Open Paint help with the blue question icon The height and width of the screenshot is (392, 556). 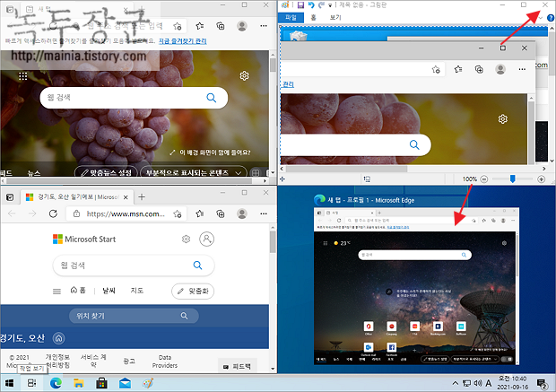coord(551,18)
